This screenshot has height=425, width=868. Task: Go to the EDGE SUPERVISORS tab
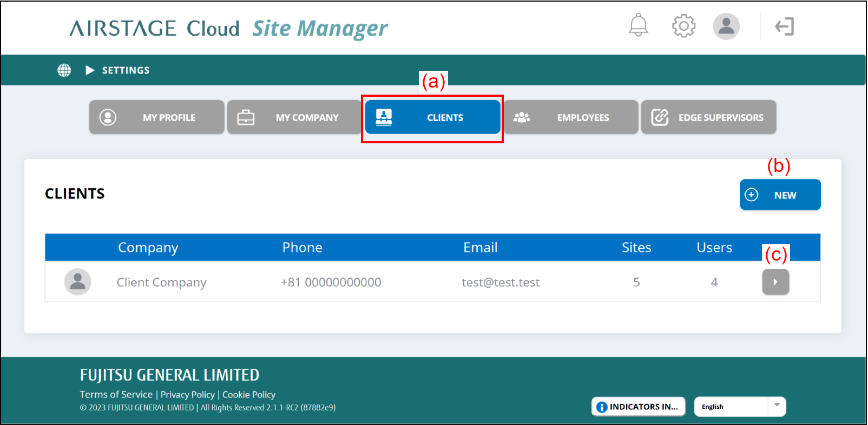point(708,117)
